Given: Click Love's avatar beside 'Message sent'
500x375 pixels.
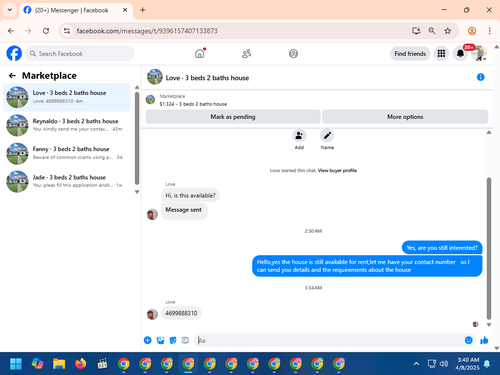Looking at the screenshot, I should click(152, 214).
